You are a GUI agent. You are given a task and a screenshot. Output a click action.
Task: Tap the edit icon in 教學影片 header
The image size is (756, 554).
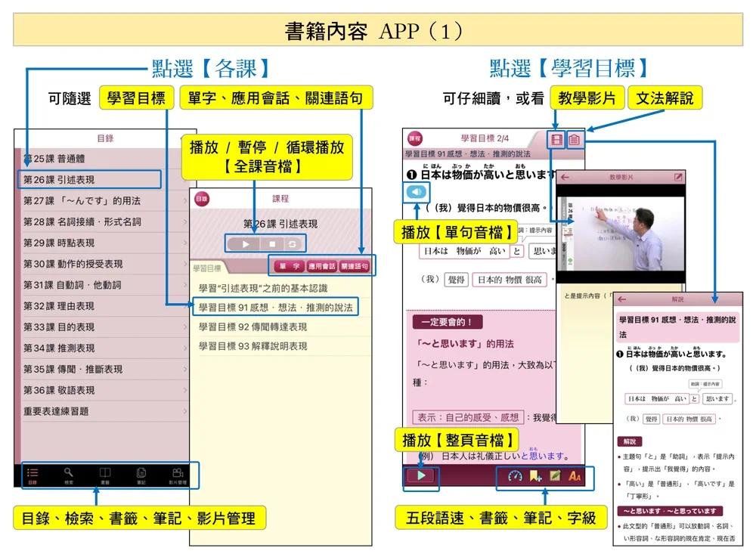[x=678, y=178]
